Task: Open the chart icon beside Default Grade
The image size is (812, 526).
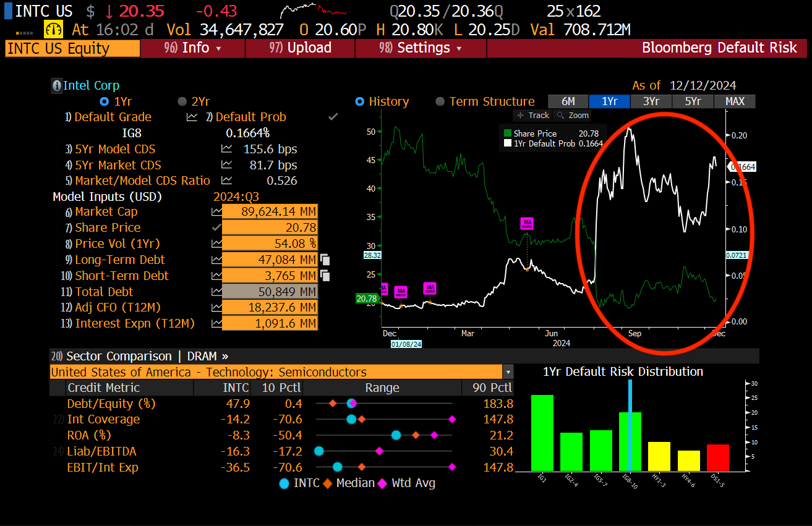Action: (192, 117)
